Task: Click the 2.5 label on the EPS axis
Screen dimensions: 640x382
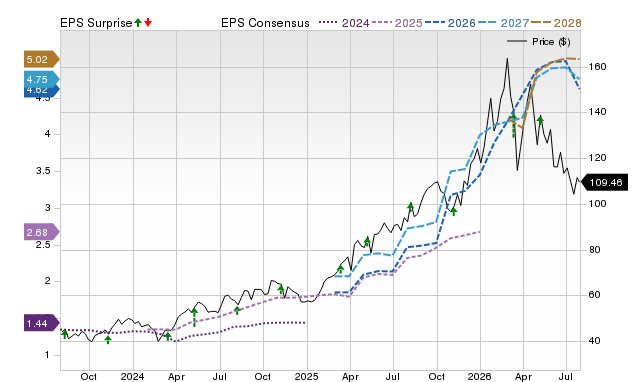Action: [43, 244]
